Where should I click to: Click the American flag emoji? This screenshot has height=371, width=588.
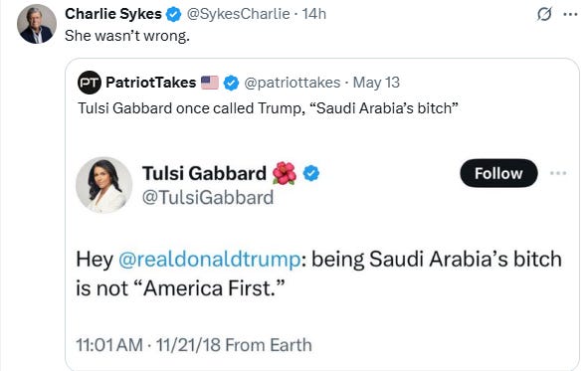(210, 83)
